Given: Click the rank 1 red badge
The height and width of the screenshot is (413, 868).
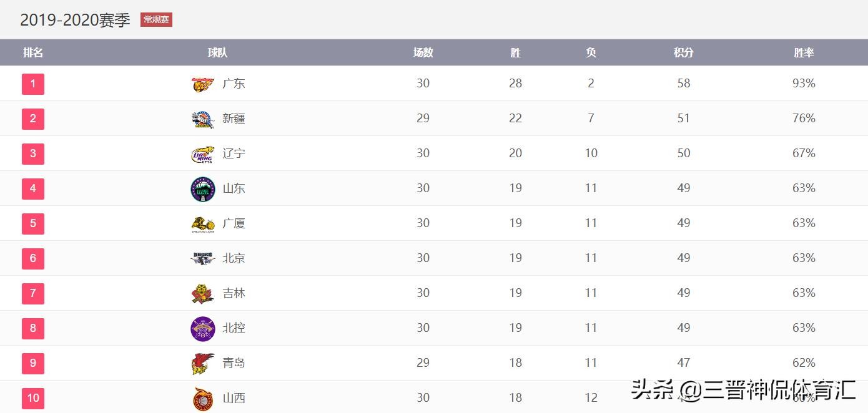Looking at the screenshot, I should click(x=33, y=84).
